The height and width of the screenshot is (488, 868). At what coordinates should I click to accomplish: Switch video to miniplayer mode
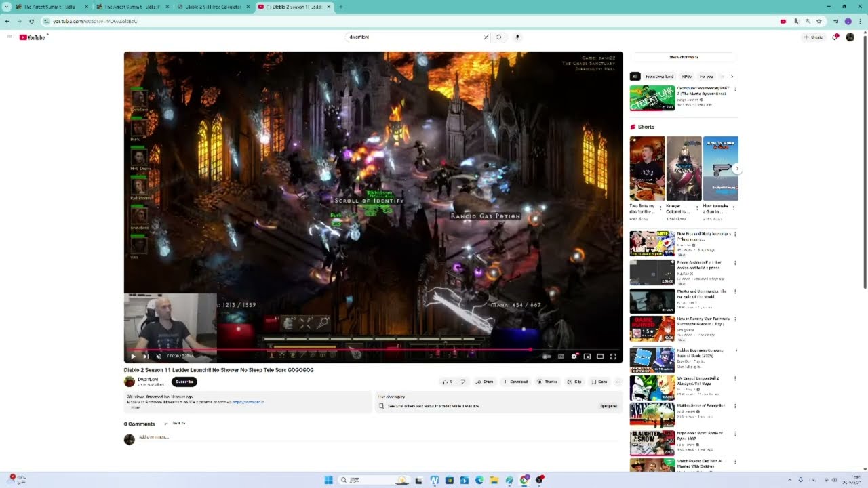tap(587, 356)
